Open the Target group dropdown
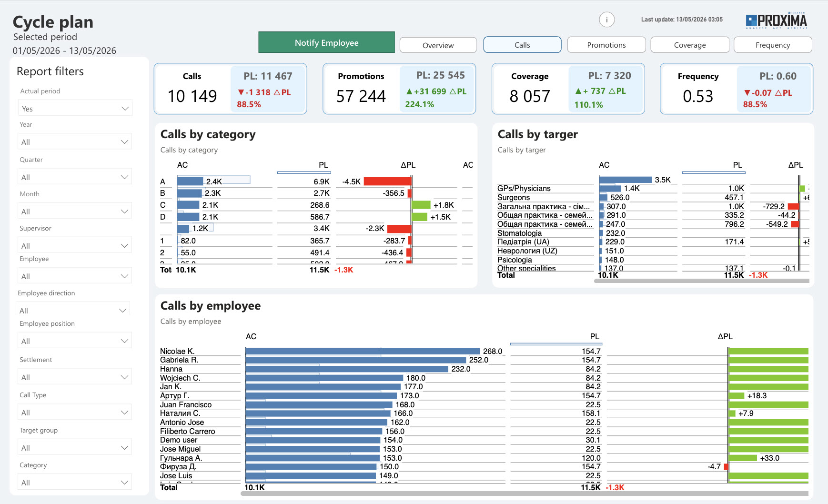Screen dimensions: 828x504 75,447
